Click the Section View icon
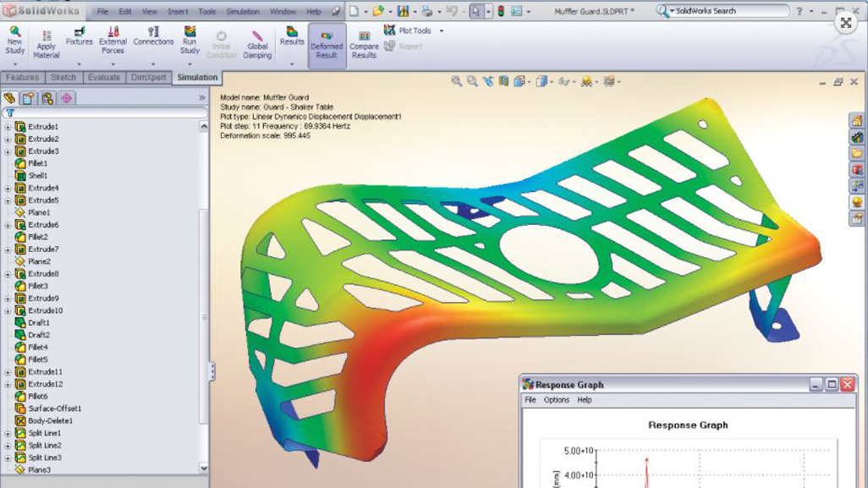The image size is (868, 488). click(x=503, y=81)
